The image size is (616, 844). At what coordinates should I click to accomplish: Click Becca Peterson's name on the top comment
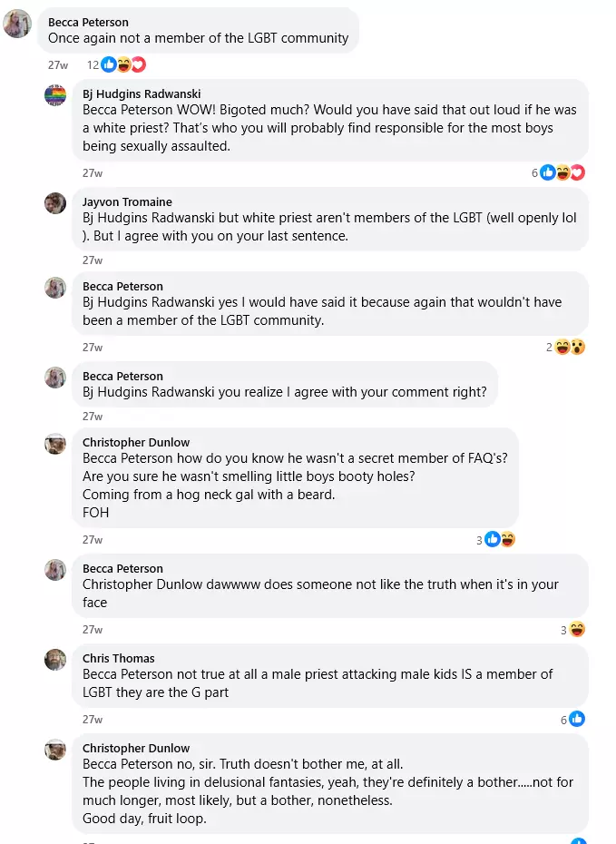[88, 22]
